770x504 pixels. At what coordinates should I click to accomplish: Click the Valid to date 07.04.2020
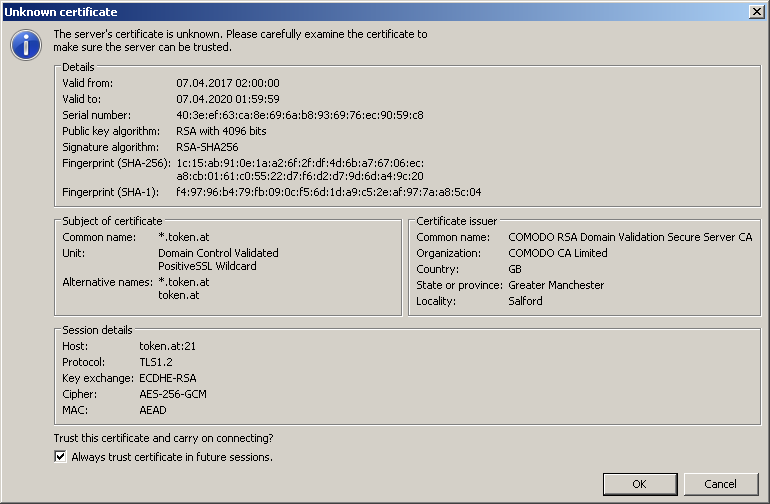tap(227, 99)
